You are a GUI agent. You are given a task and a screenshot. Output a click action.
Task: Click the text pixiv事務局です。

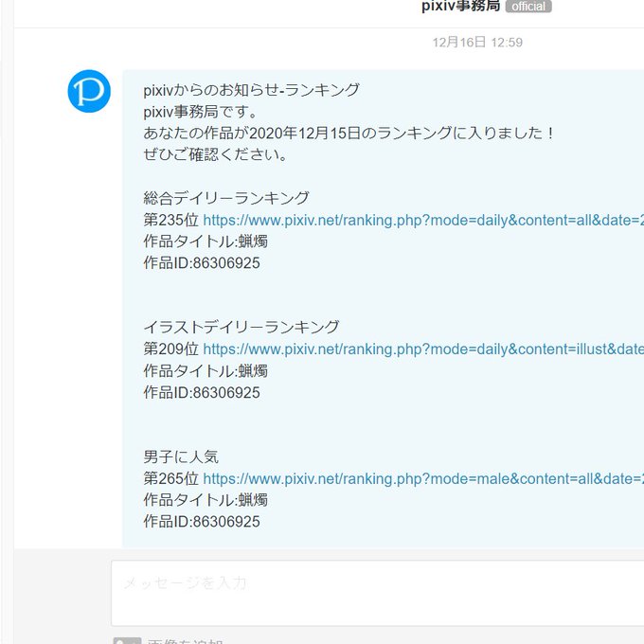tap(201, 112)
